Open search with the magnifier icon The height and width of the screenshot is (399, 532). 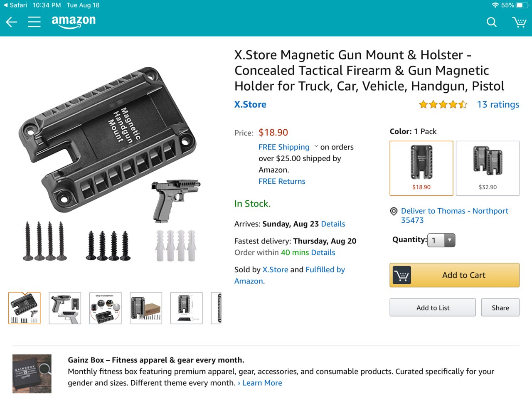coord(492,22)
